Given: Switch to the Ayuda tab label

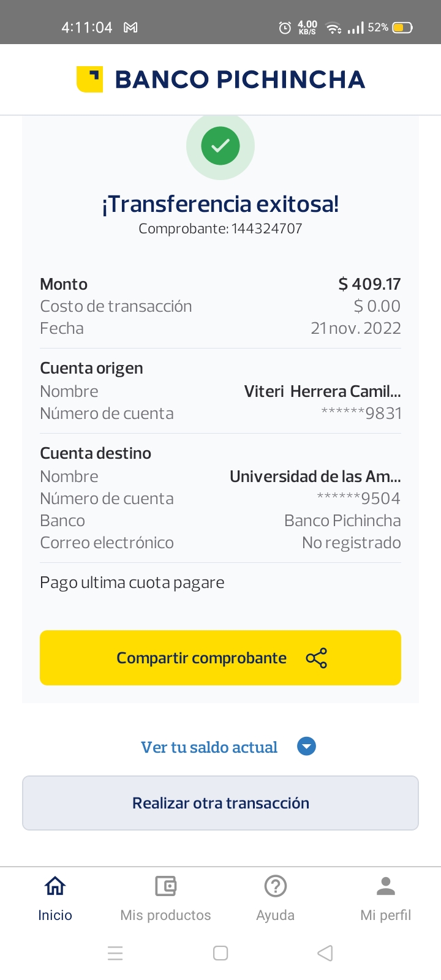Looking at the screenshot, I should 276,915.
